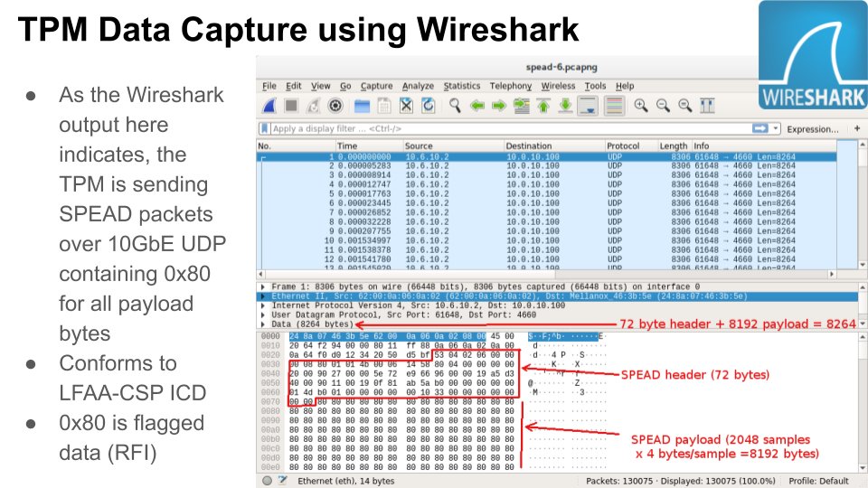868x488 pixels.
Task: Start capturing packets with the shark fin icon
Action: [x=269, y=105]
